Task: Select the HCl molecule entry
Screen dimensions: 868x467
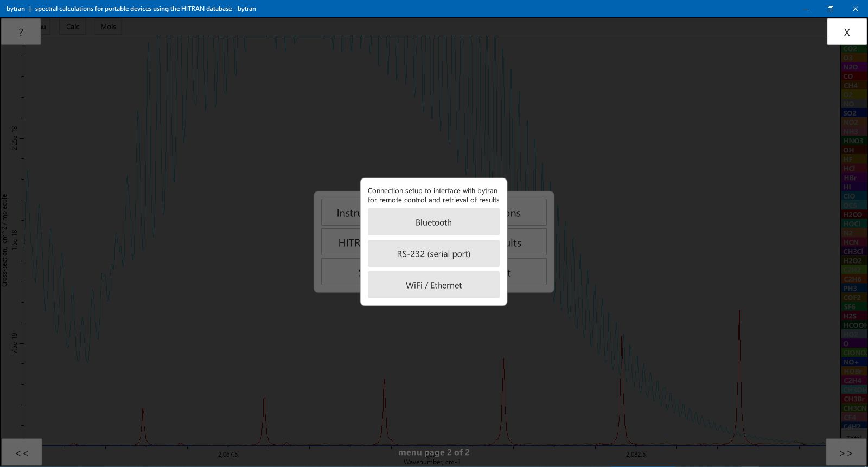Action: point(854,169)
